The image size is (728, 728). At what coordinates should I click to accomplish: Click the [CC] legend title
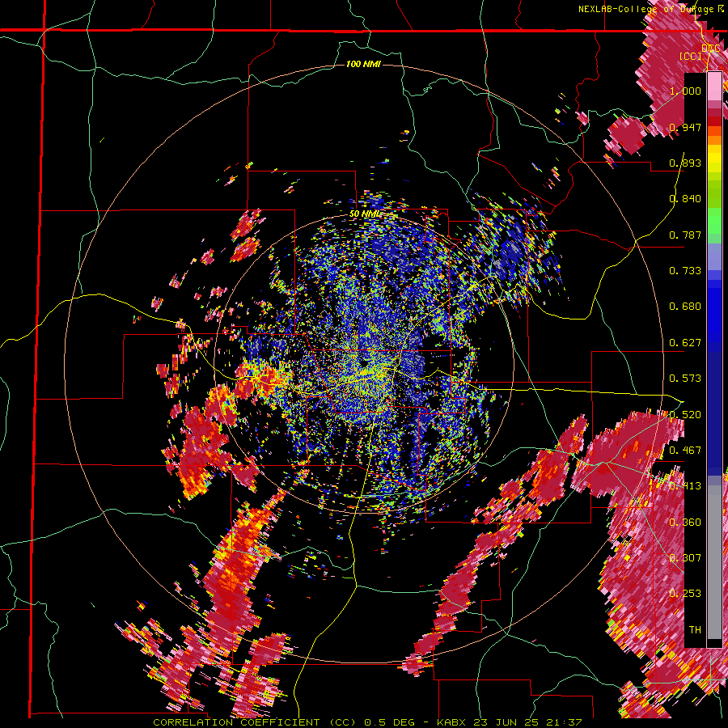(691, 56)
